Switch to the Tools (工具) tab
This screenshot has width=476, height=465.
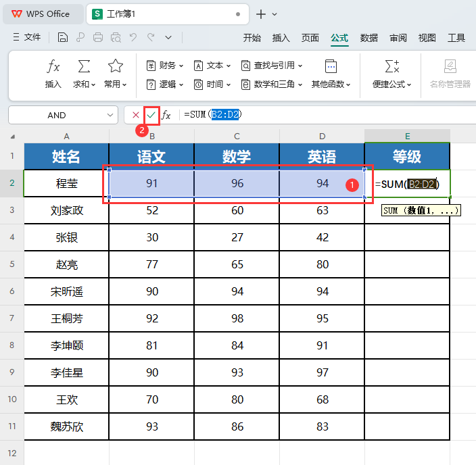(x=456, y=38)
